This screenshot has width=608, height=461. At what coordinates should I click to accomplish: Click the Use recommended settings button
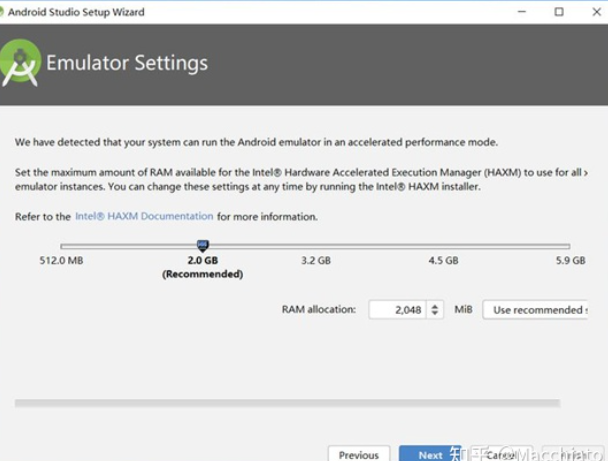click(x=537, y=310)
